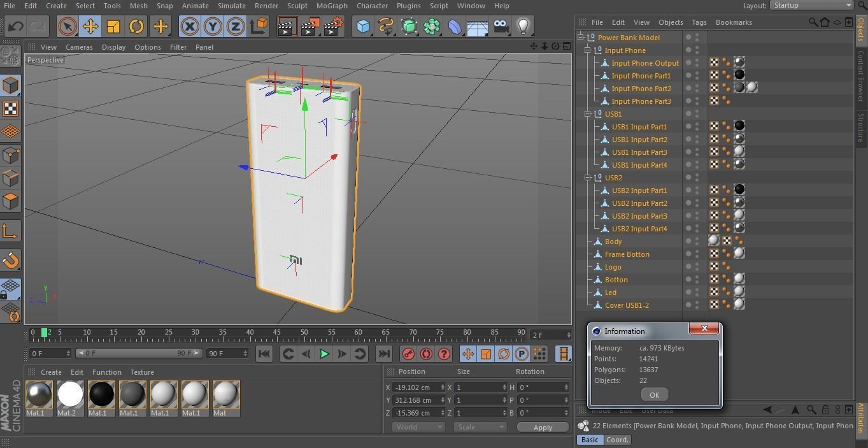
Task: Toggle Y axis lock
Action: 212,26
